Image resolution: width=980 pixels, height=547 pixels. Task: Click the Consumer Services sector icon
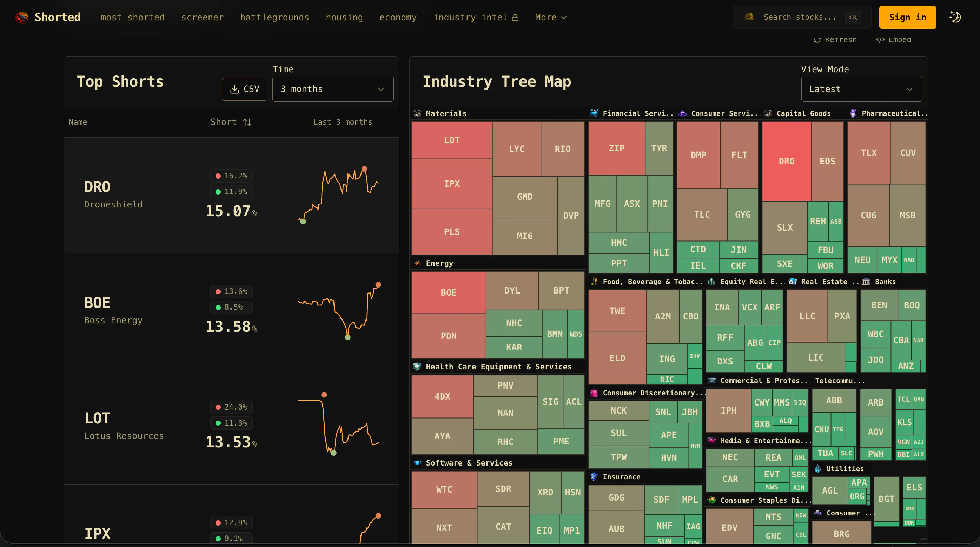coord(682,113)
